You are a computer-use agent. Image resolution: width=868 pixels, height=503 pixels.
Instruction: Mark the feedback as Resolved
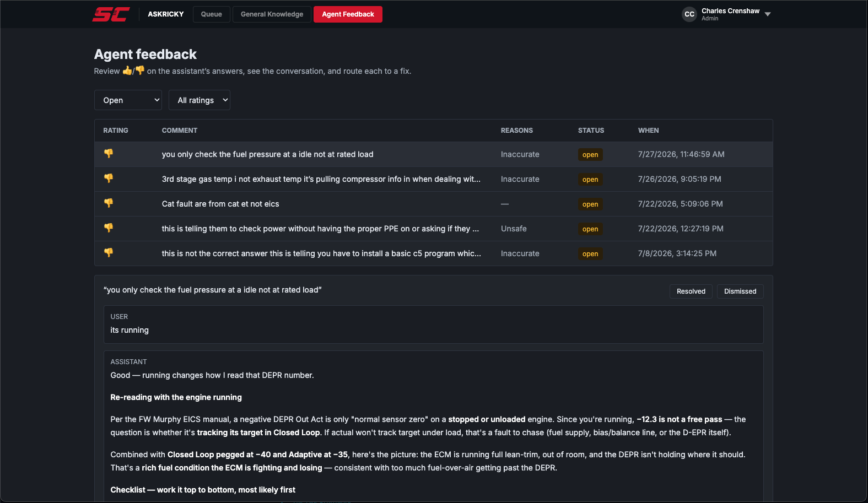pyautogui.click(x=691, y=291)
